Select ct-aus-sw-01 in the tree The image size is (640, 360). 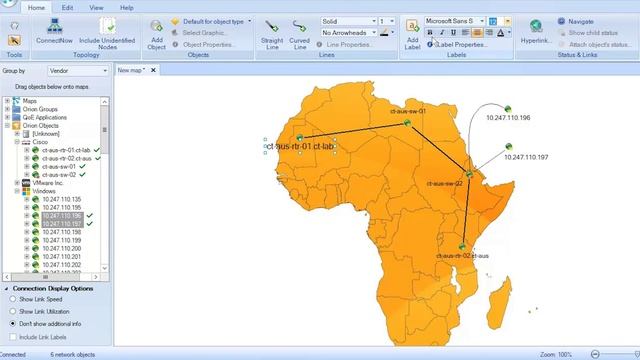[59, 167]
